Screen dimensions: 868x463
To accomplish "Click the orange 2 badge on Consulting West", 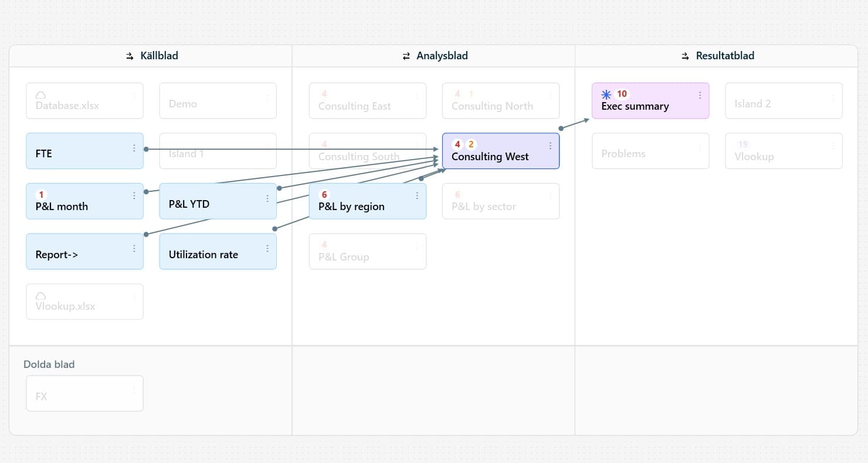I will 471,144.
